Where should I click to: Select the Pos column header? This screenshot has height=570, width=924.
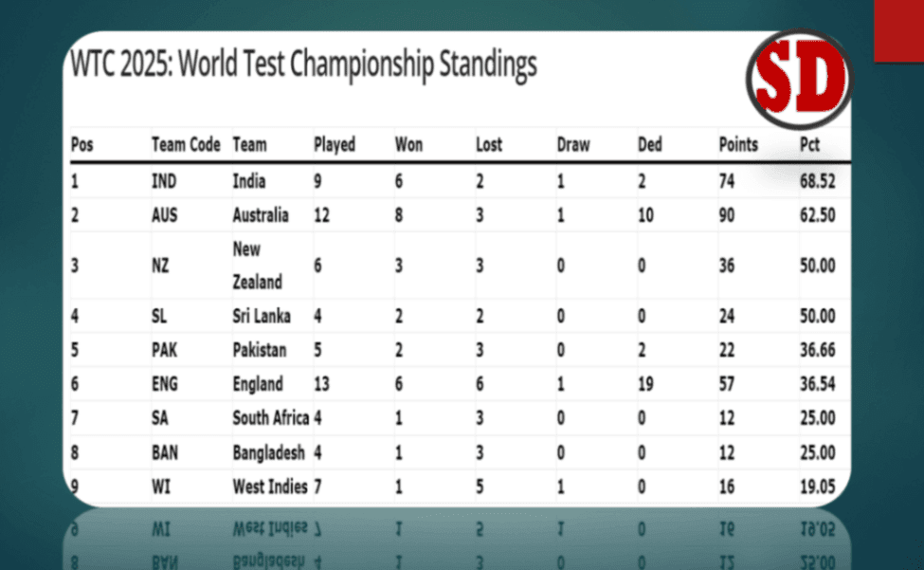click(x=82, y=144)
